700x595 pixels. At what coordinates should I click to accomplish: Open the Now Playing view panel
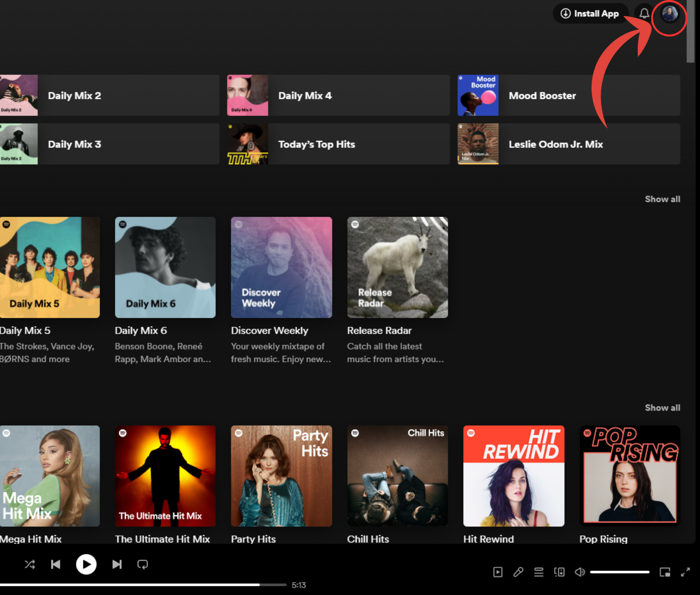click(498, 572)
